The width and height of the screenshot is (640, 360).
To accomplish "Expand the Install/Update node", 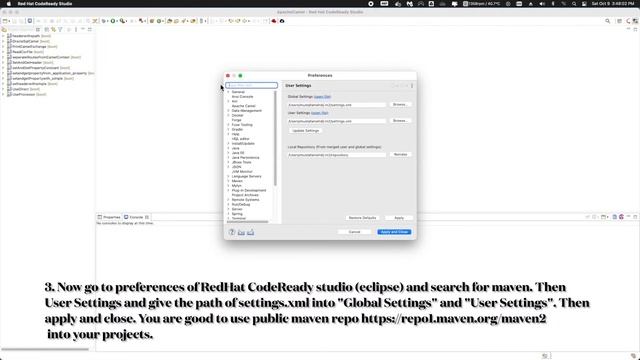I will pos(229,144).
